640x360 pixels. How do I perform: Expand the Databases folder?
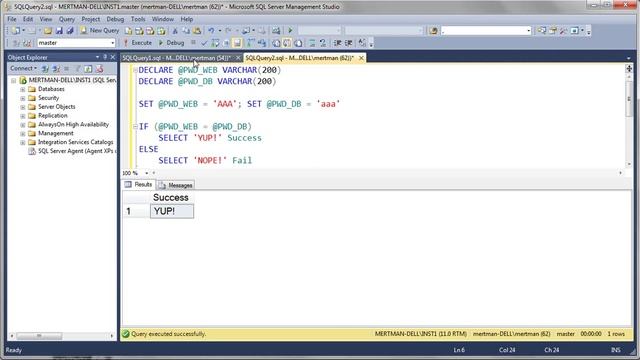pos(23,89)
